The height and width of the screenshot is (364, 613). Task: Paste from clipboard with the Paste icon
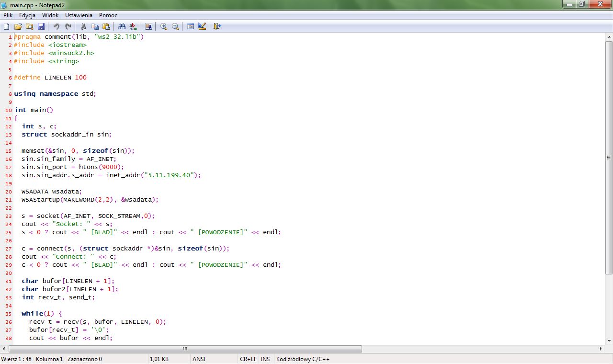tap(106, 26)
